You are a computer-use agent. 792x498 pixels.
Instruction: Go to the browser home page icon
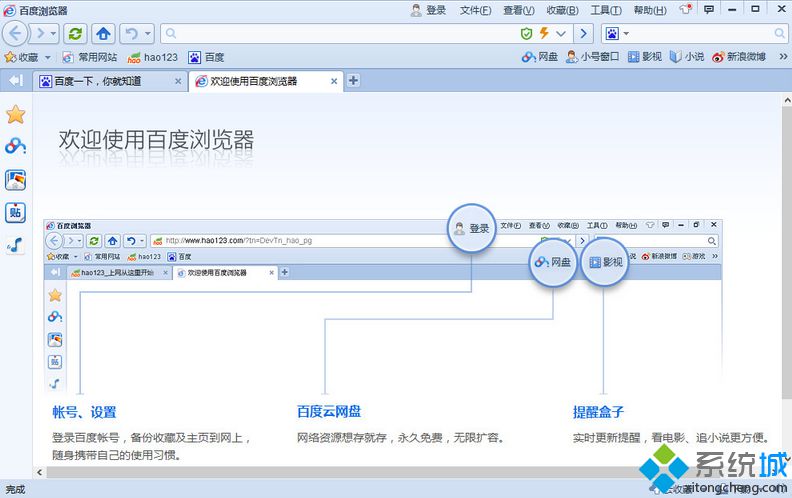[104, 34]
